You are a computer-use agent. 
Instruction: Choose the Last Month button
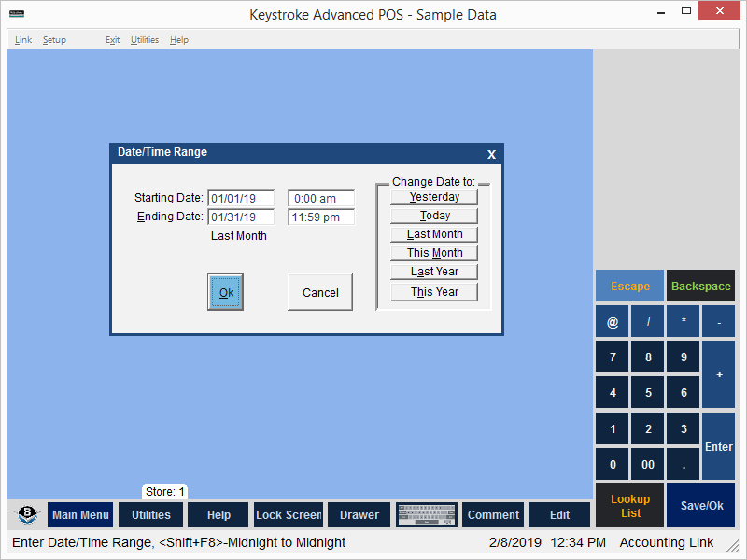434,234
